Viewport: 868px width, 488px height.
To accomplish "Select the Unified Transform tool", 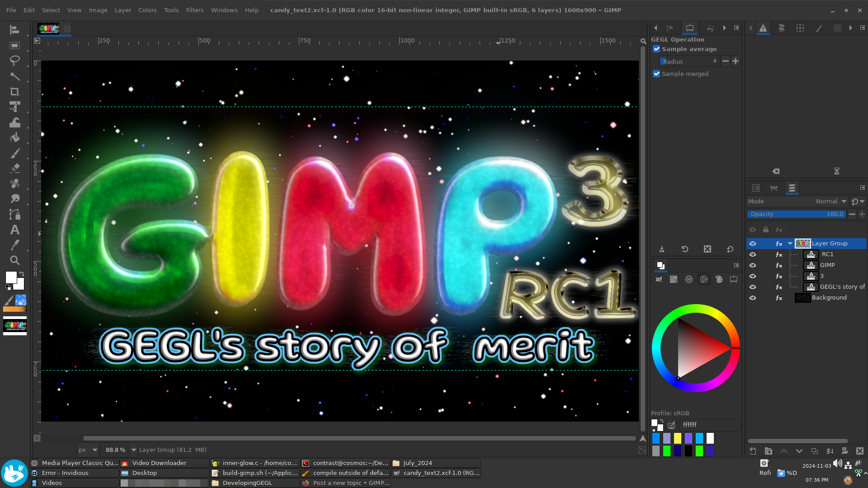I will pyautogui.click(x=14, y=107).
